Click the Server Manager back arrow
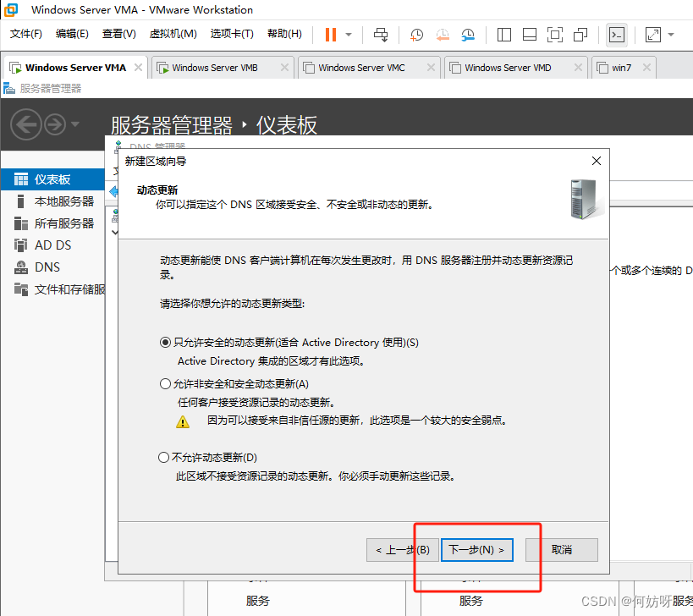 pos(26,124)
